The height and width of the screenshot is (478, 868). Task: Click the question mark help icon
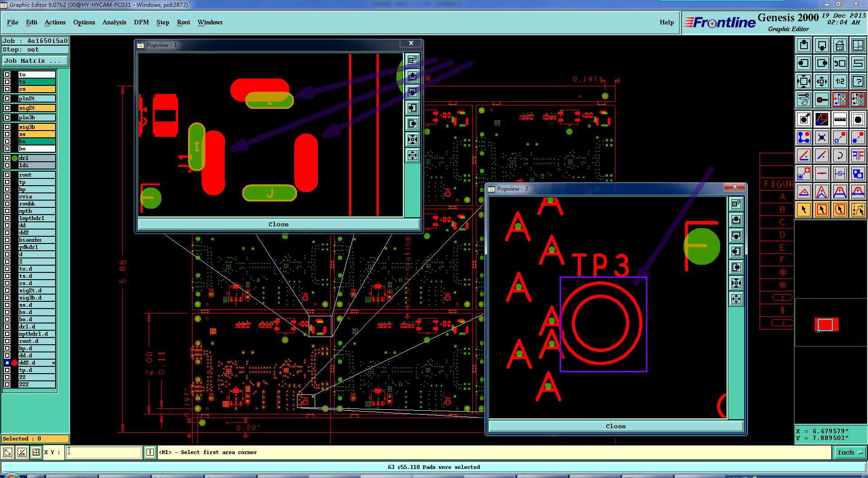point(858,81)
